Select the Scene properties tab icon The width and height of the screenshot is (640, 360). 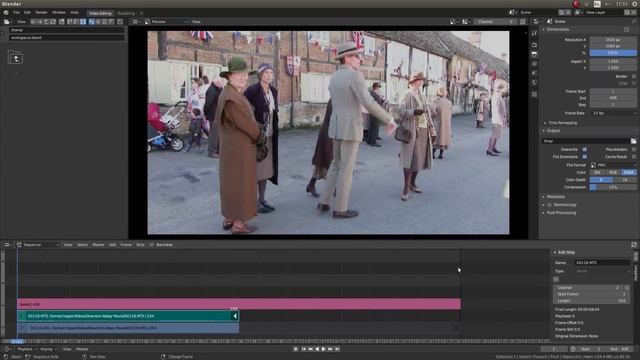pos(535,73)
